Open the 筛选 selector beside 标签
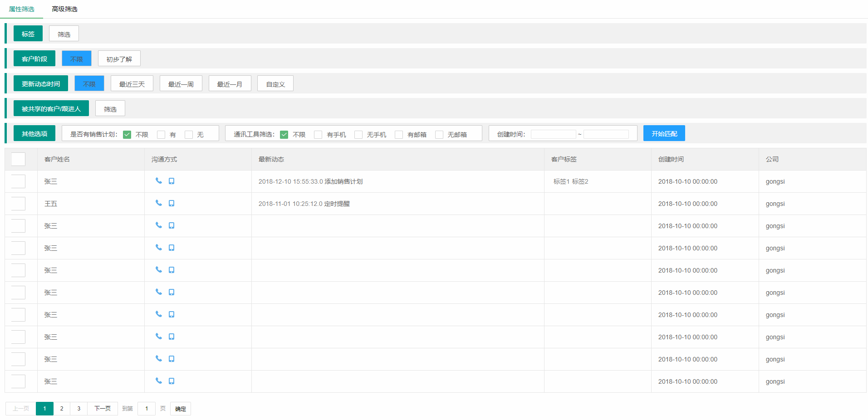The height and width of the screenshot is (420, 868). tap(64, 34)
